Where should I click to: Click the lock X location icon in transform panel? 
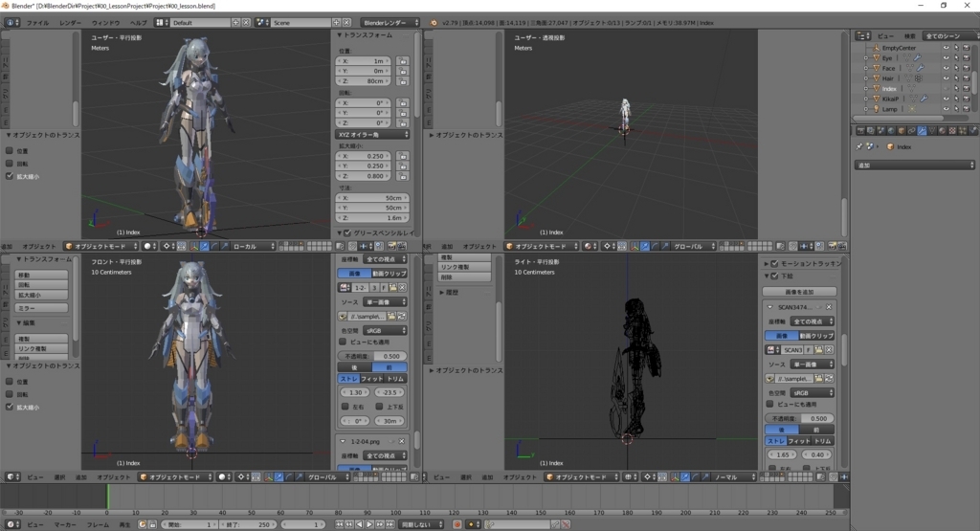403,61
